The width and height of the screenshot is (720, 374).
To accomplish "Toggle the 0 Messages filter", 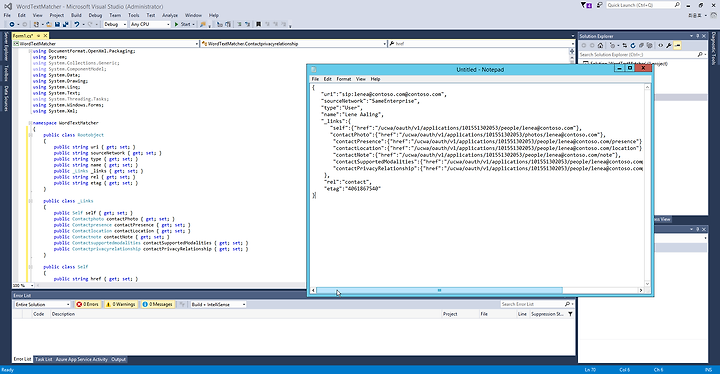I will (x=157, y=304).
